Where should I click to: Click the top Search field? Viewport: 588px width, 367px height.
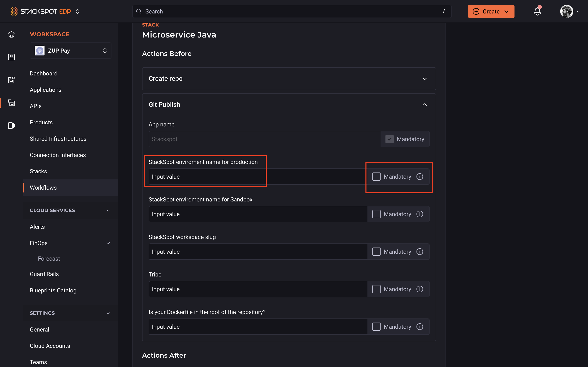pos(292,11)
